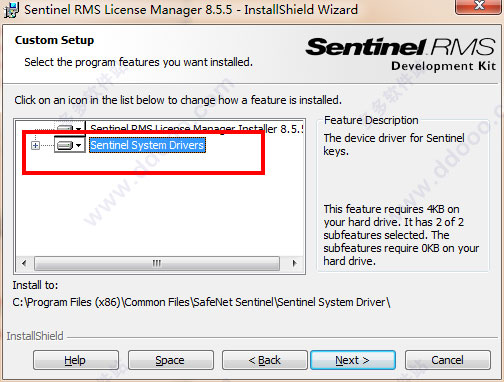Click the install path text under Install to
Image resolution: width=504 pixels, height=382 pixels.
(201, 302)
